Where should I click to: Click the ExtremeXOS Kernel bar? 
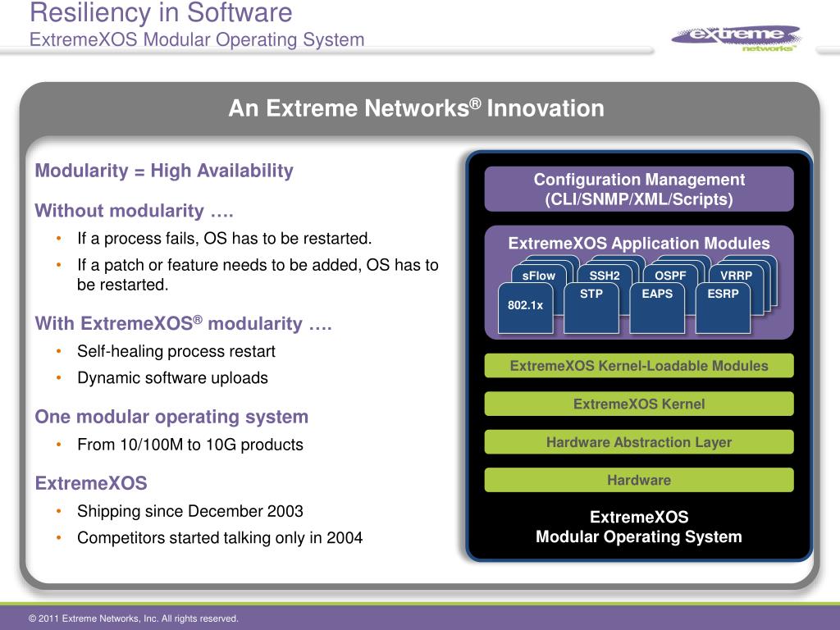click(x=639, y=404)
